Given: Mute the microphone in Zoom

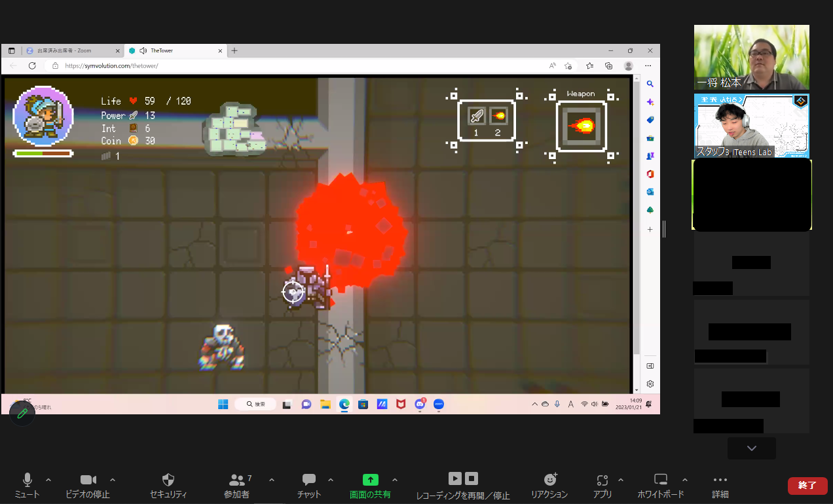Looking at the screenshot, I should (x=27, y=486).
